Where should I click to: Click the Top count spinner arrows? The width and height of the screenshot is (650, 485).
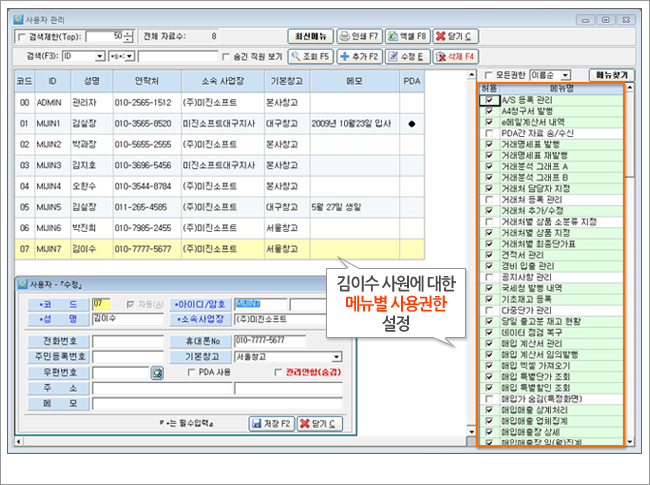click(129, 36)
